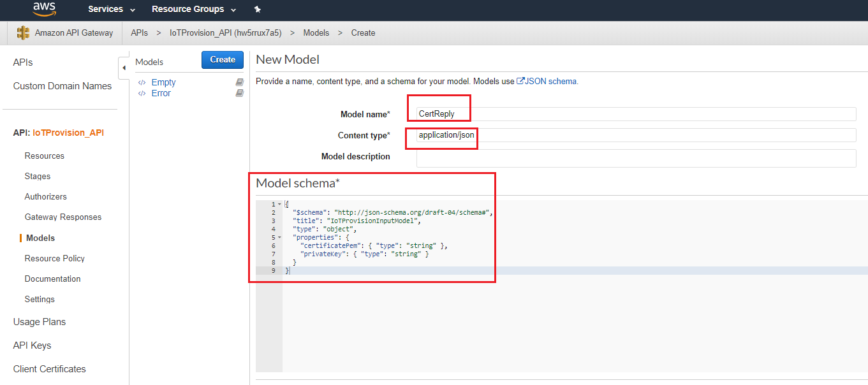Screen dimensions: 868x385
Task: Click line number 9 in editor gutter
Action: (273, 270)
